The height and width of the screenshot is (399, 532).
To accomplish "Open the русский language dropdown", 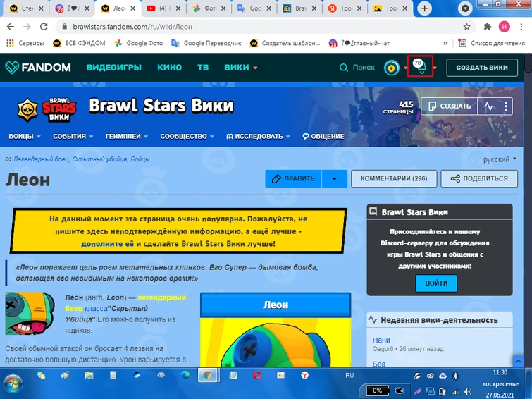I will coord(500,159).
